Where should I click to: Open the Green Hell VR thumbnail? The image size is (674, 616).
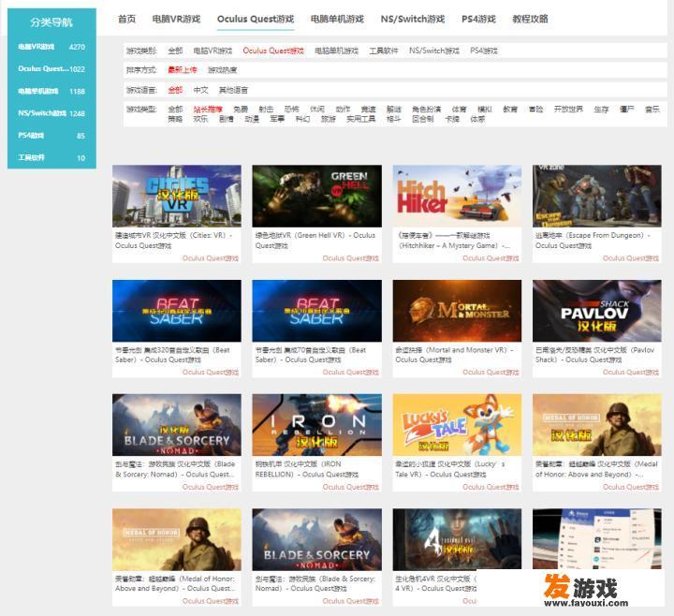tap(316, 196)
